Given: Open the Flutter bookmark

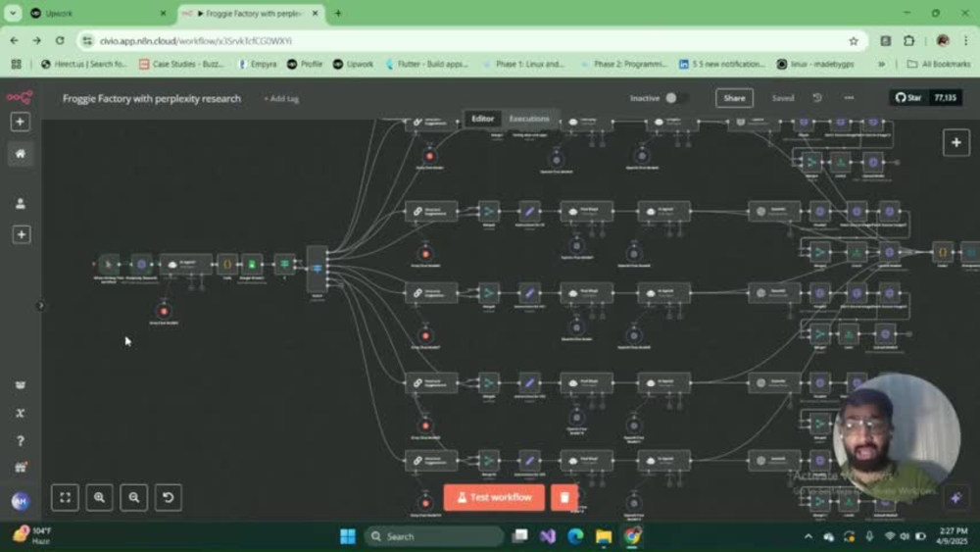Looking at the screenshot, I should coord(427,64).
